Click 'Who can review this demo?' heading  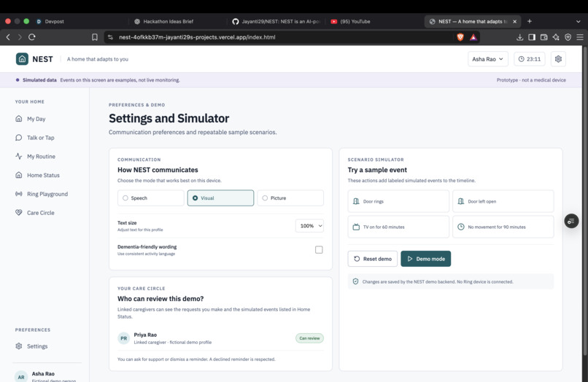point(160,299)
